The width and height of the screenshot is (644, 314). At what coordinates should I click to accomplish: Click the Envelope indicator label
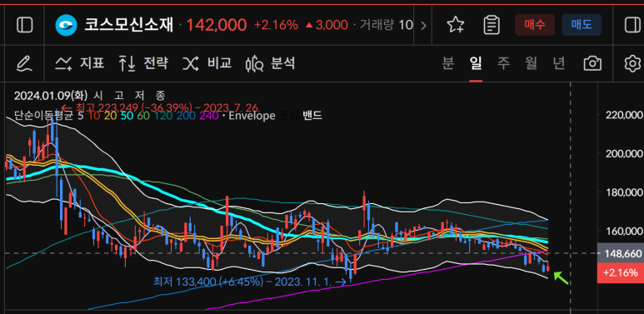(252, 116)
